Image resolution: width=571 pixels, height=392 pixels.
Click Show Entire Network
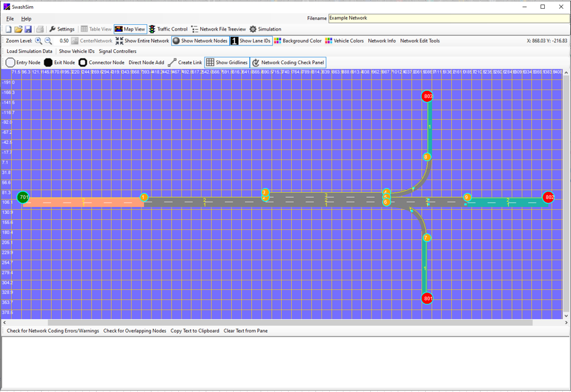click(x=142, y=41)
